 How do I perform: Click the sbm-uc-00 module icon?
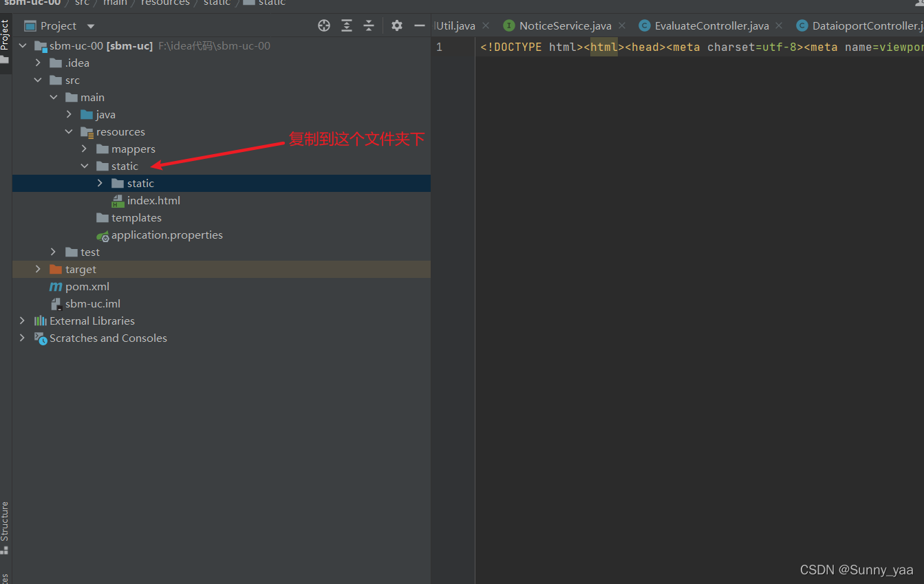(x=41, y=46)
